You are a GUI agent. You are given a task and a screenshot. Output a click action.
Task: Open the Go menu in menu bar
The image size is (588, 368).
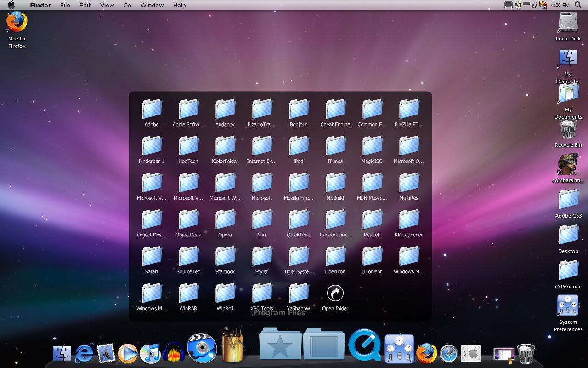pyautogui.click(x=127, y=5)
